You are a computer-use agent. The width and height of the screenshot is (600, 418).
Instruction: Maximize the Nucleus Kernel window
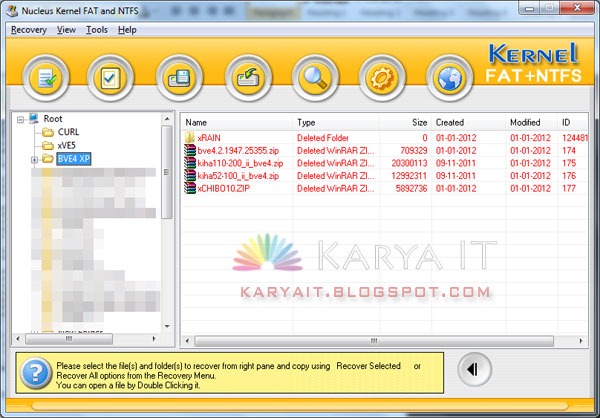(549, 8)
